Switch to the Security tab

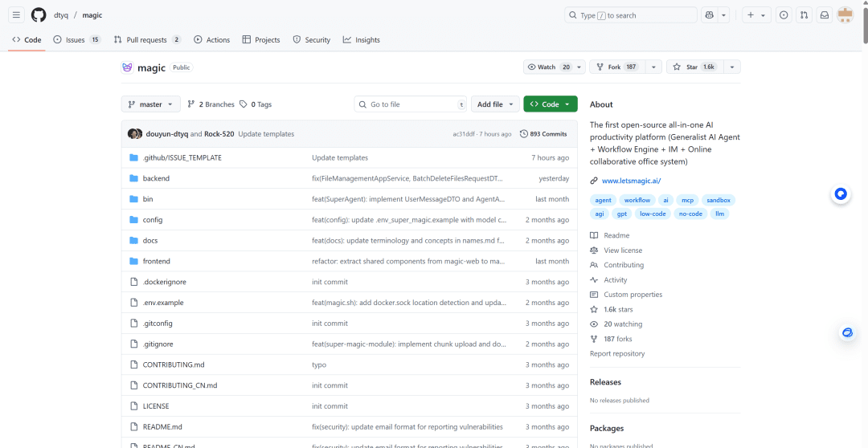pyautogui.click(x=312, y=40)
